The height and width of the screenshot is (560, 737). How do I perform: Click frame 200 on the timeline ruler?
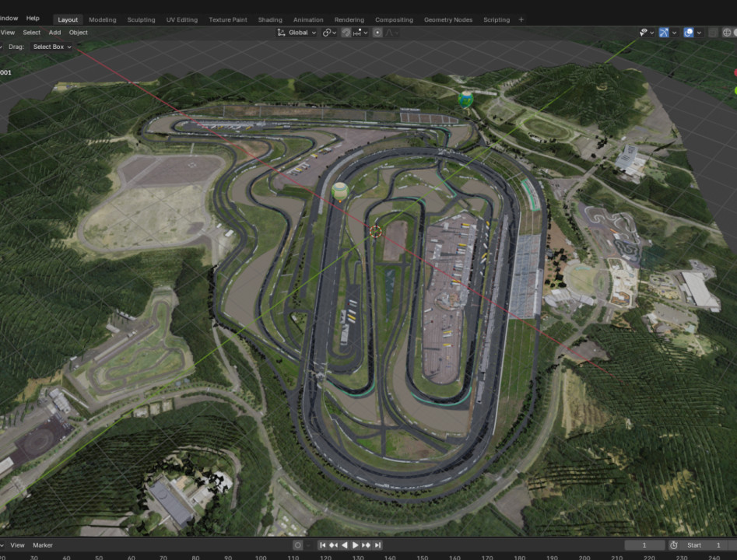click(x=584, y=557)
